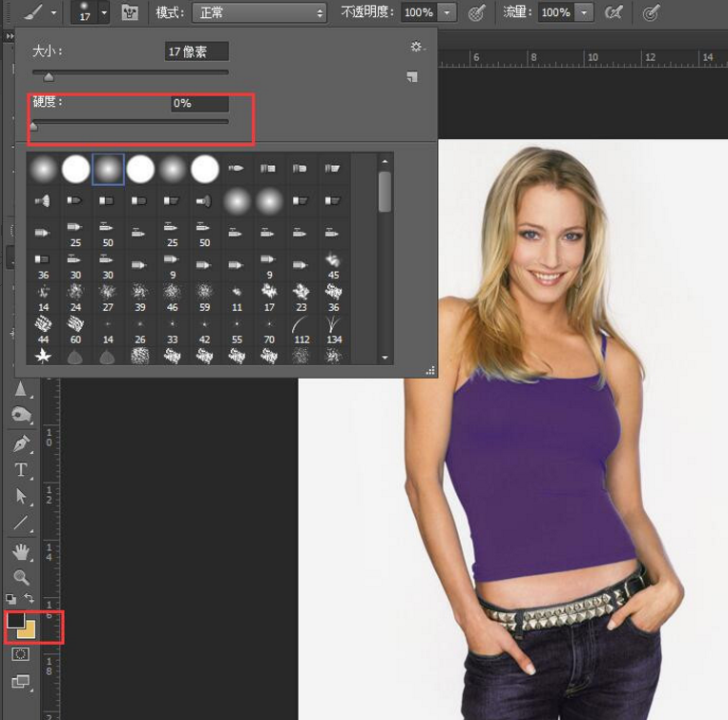Expand the 流量 flow slider arrow
Image resolution: width=728 pixels, height=720 pixels.
[584, 12]
